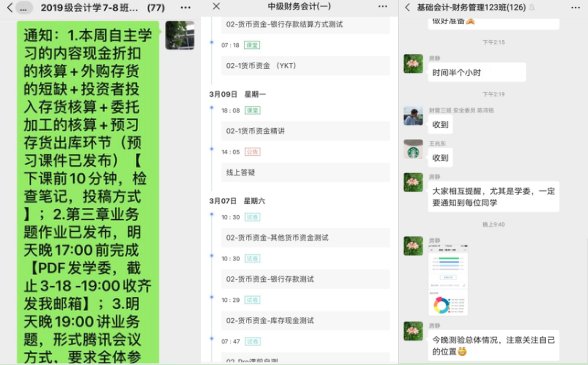Click the 今晚测验总体情况 message bubble
Viewport: 588px width, 365px height.
[494, 345]
